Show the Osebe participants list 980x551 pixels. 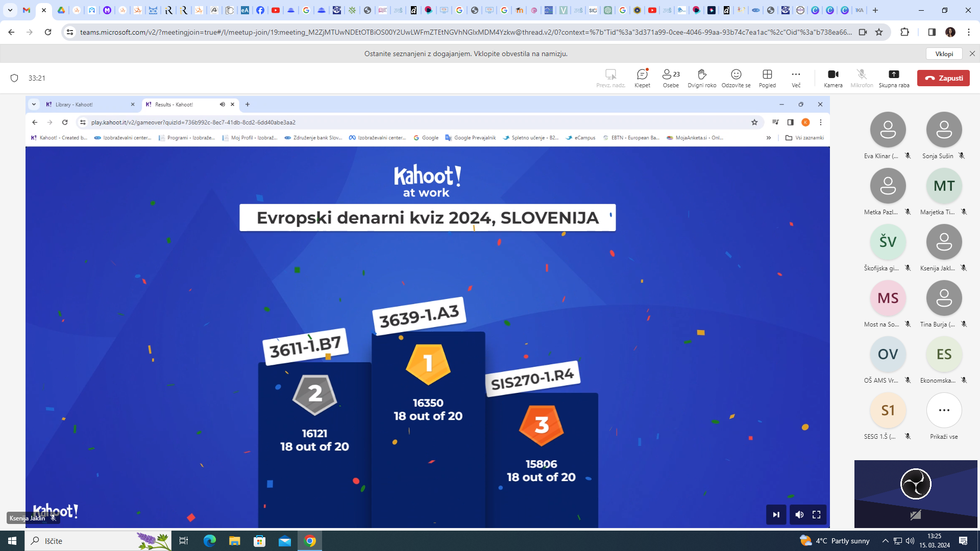click(671, 78)
